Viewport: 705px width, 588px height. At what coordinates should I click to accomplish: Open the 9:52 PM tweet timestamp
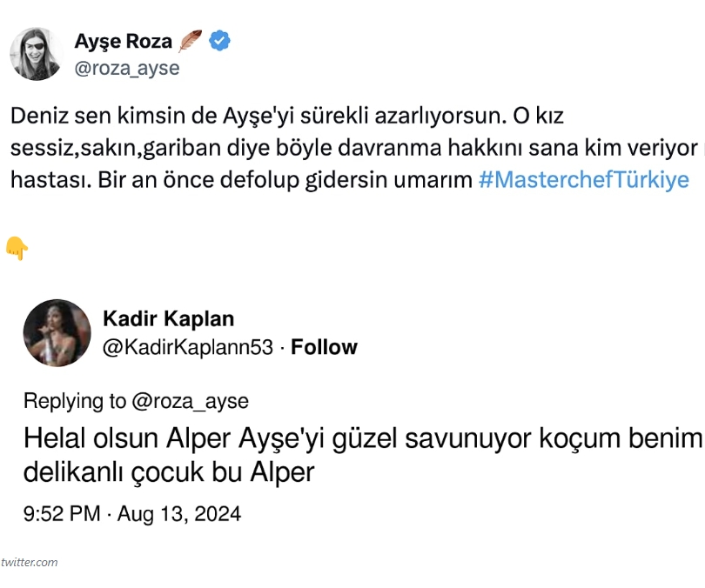62,513
